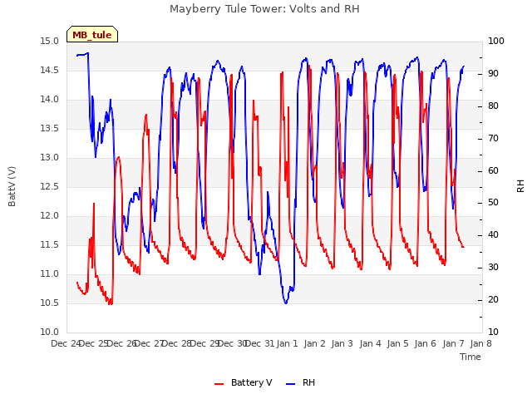Click the 'Jan 6' date tick label
532x399 pixels.
425,344
